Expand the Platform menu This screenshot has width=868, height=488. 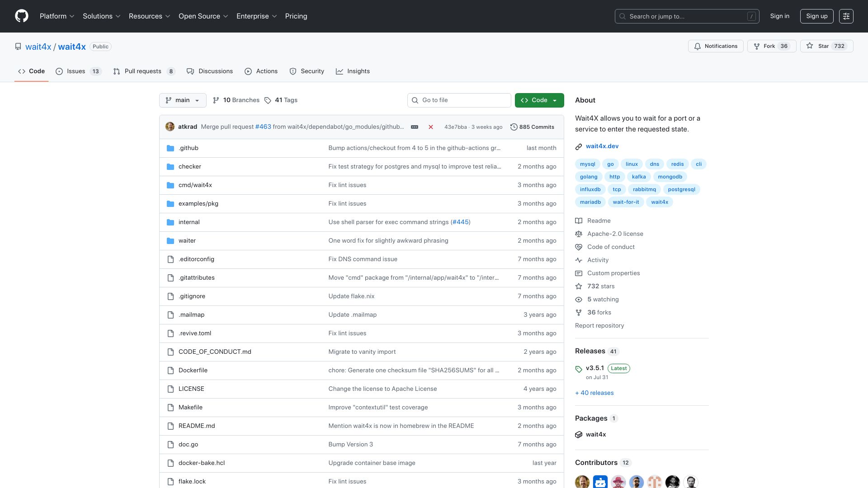[x=57, y=16]
